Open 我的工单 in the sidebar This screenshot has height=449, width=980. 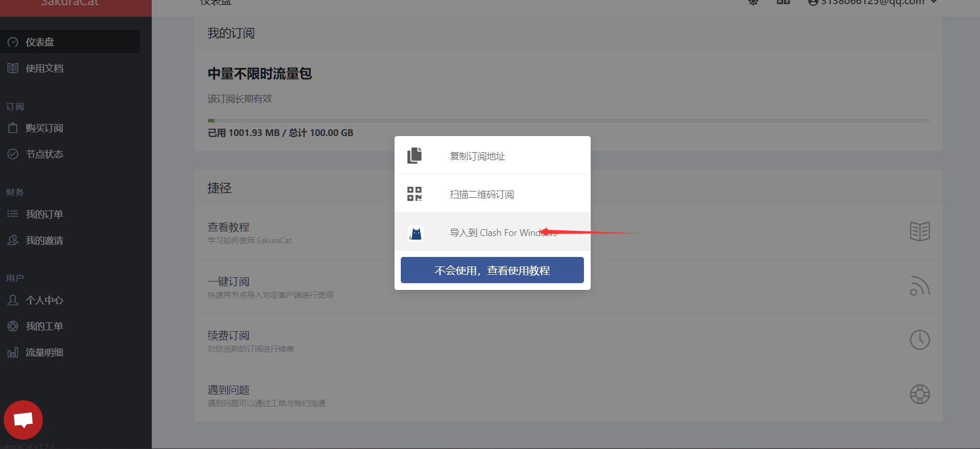coord(44,327)
